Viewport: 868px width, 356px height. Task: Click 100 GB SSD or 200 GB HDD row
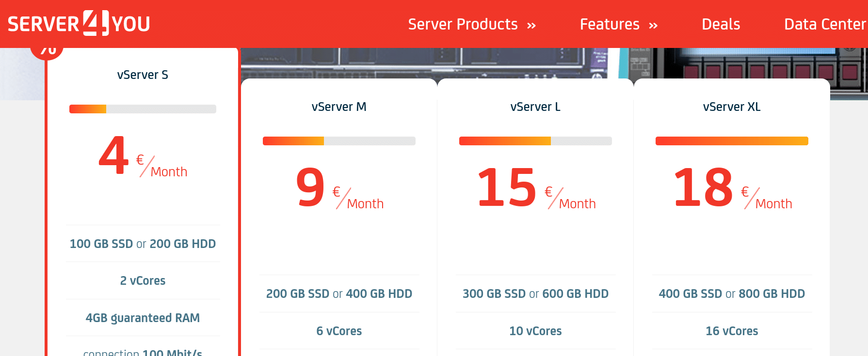coord(143,244)
